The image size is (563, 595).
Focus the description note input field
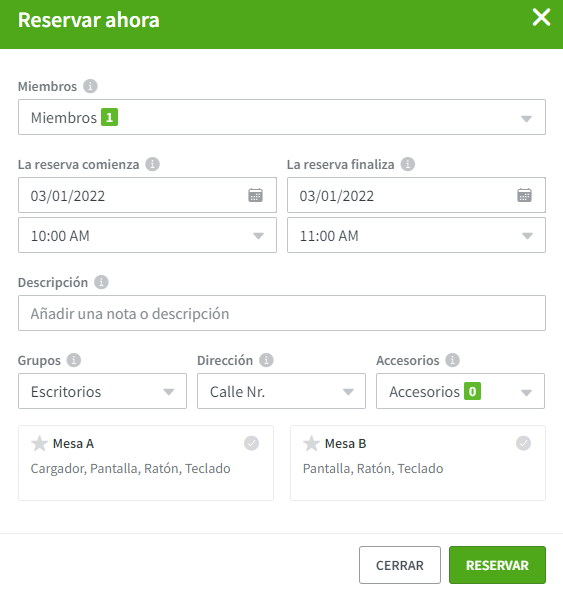click(282, 313)
